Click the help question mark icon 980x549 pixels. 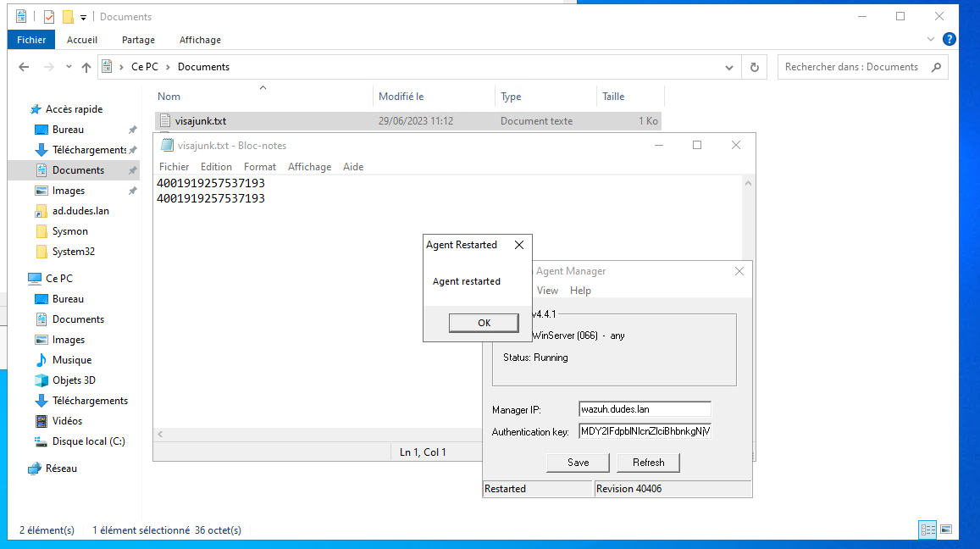point(950,39)
